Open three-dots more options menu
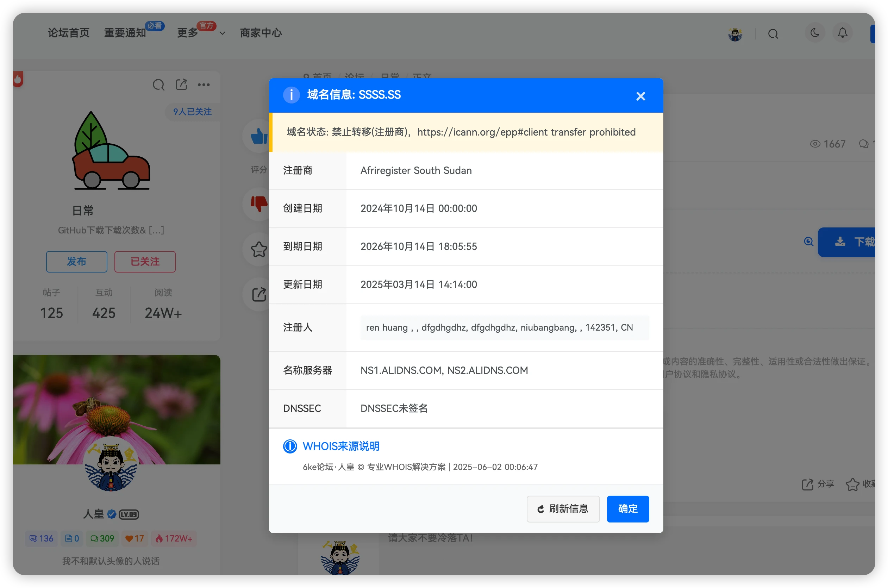Screen dimensions: 888x588 click(204, 85)
